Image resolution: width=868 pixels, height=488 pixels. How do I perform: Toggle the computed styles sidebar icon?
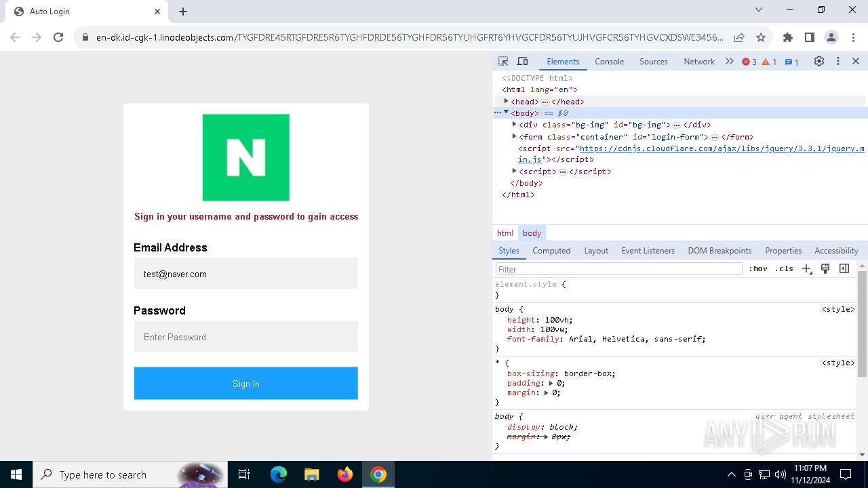point(844,268)
